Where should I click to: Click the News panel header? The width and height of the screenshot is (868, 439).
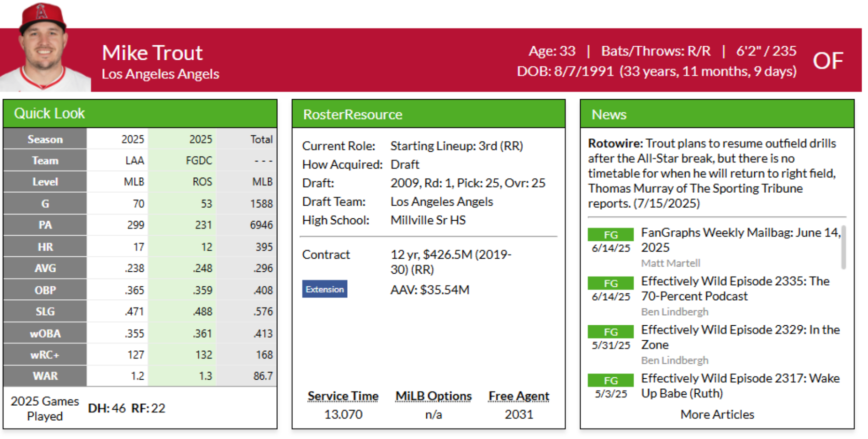tap(717, 114)
